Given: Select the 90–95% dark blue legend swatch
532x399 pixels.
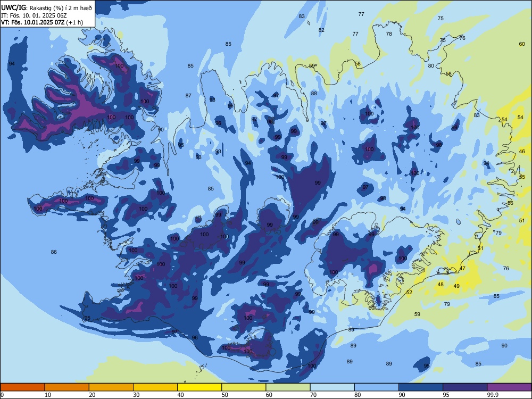Looking at the screenshot, I should (x=421, y=387).
